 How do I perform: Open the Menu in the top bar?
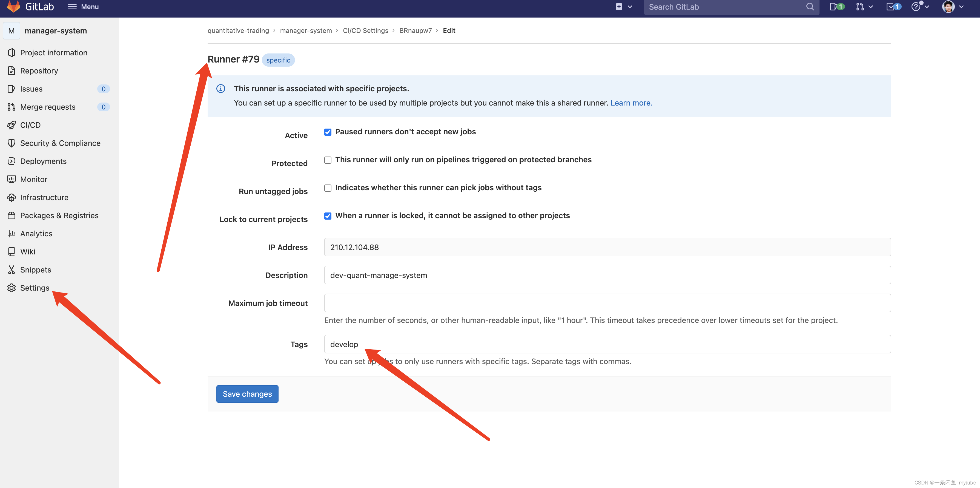82,7
